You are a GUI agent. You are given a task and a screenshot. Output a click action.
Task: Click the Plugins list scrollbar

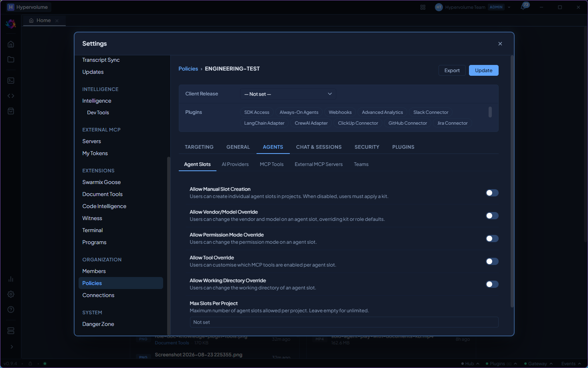tap(490, 112)
